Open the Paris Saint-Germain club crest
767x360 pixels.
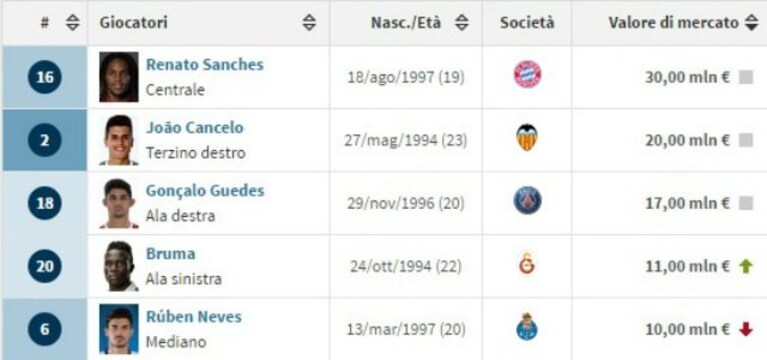527,201
